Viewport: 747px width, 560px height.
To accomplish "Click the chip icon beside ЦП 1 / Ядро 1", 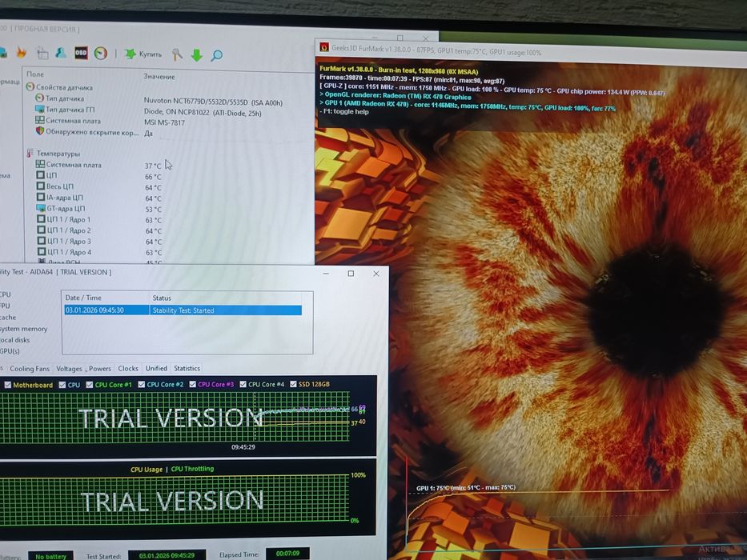I will (41, 219).
